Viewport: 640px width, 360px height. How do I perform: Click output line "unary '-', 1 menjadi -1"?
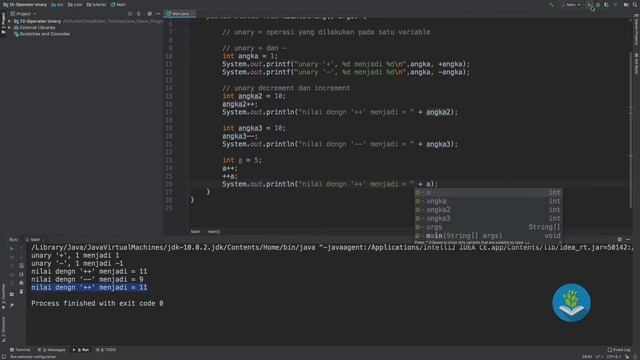[77, 263]
